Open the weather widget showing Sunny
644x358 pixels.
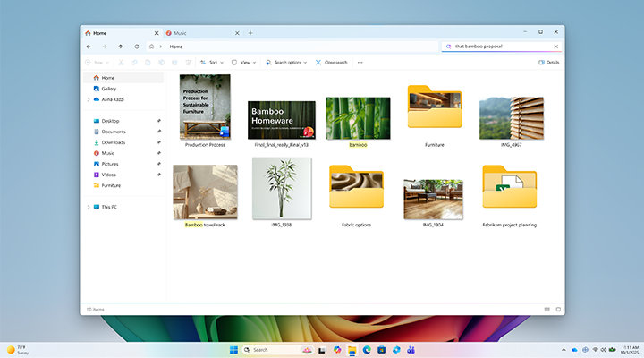(x=18, y=350)
